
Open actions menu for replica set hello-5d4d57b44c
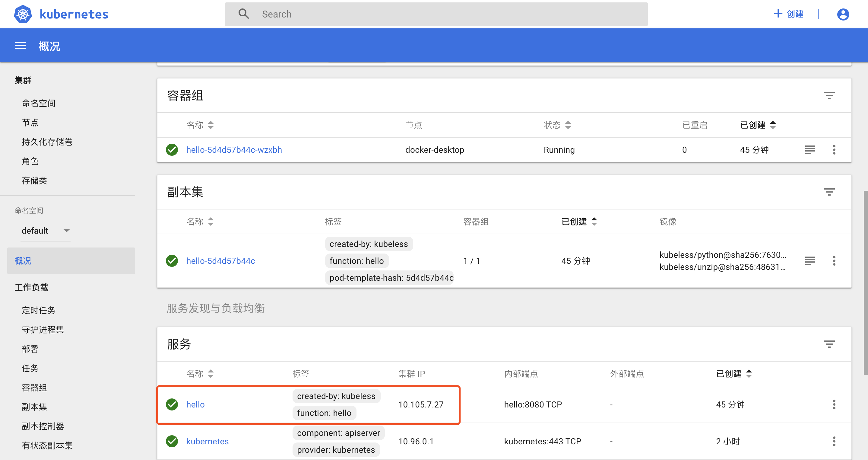click(834, 261)
